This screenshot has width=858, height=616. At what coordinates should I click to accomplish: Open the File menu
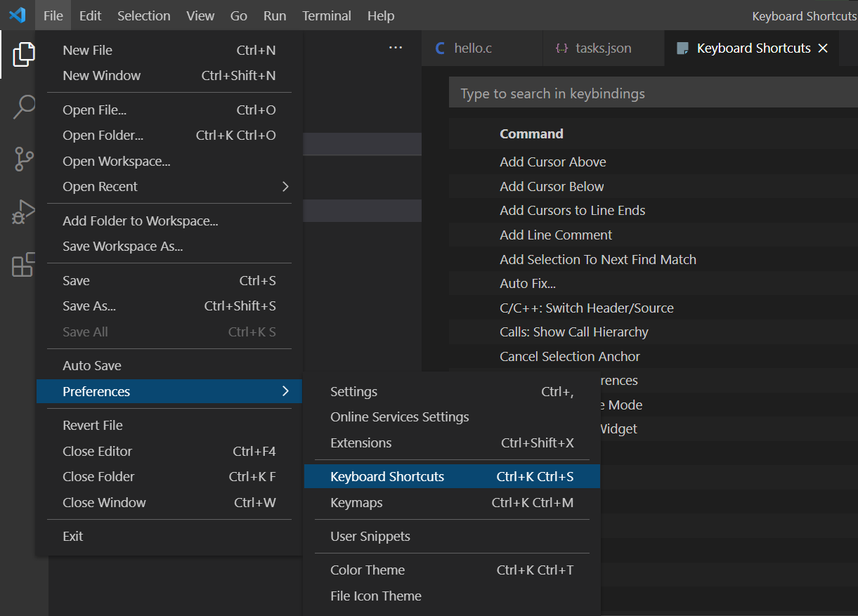(53, 15)
